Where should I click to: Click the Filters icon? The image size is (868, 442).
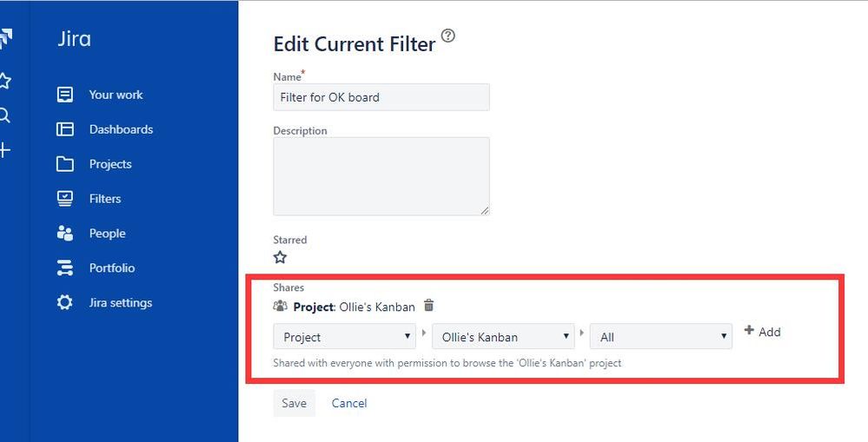coord(65,199)
